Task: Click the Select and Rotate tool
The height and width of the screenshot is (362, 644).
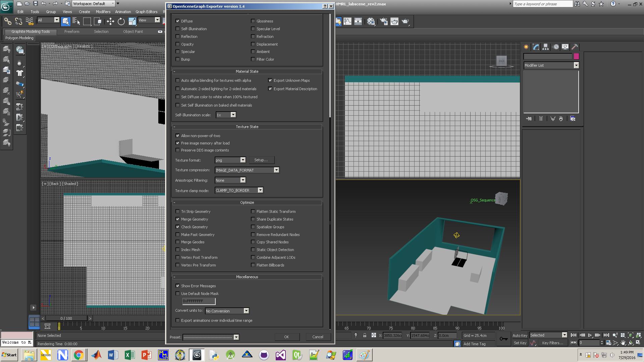Action: [x=121, y=21]
